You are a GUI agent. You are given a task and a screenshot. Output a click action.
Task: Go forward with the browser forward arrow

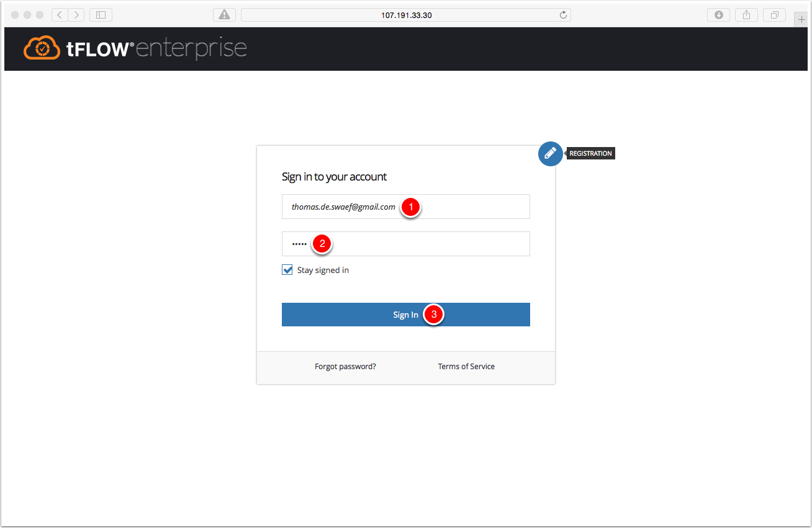coord(76,15)
